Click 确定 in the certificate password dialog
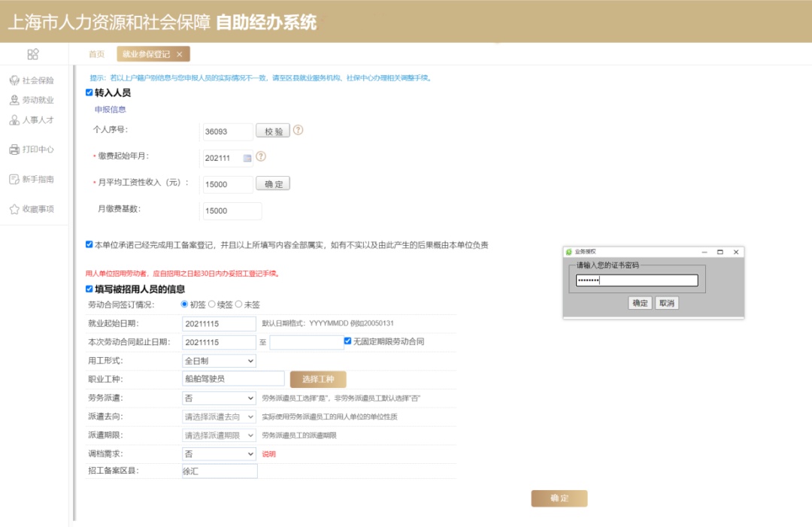This screenshot has height=527, width=812. (640, 303)
